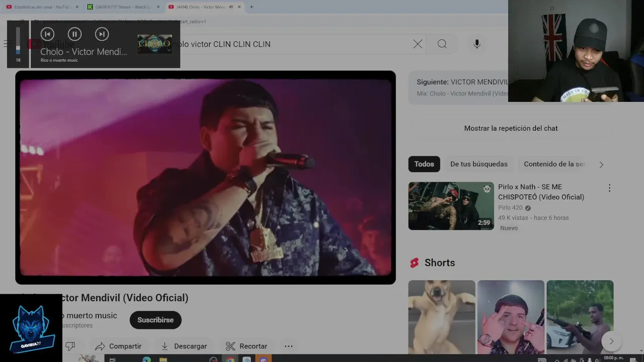Image resolution: width=644 pixels, height=362 pixels.
Task: Skip to next track in media overlay
Action: coord(102,34)
